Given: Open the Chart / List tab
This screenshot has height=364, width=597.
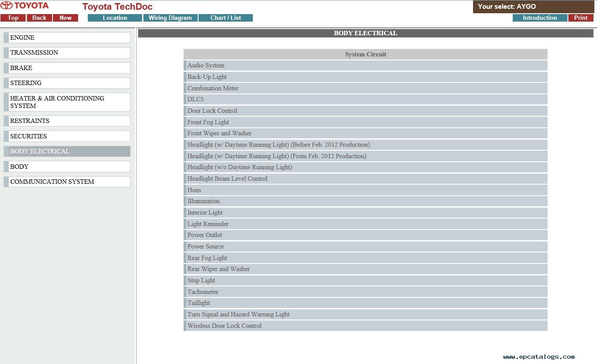Looking at the screenshot, I should (x=225, y=18).
